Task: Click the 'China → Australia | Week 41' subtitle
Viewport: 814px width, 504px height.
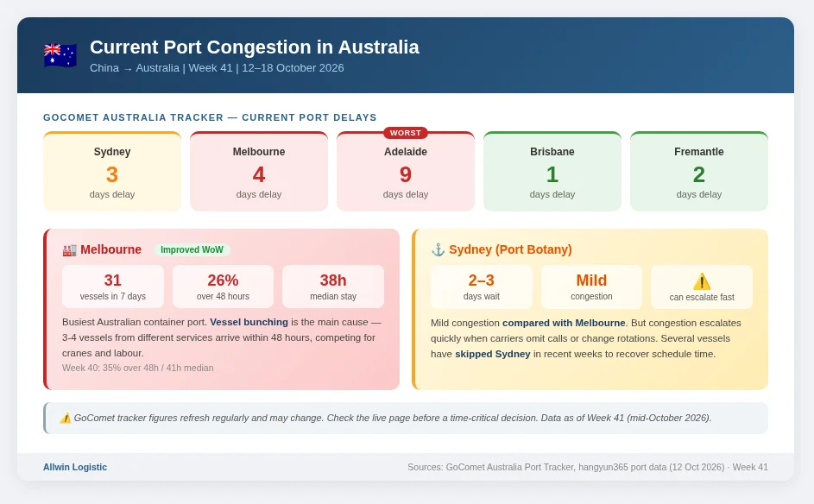Action: 217,68
